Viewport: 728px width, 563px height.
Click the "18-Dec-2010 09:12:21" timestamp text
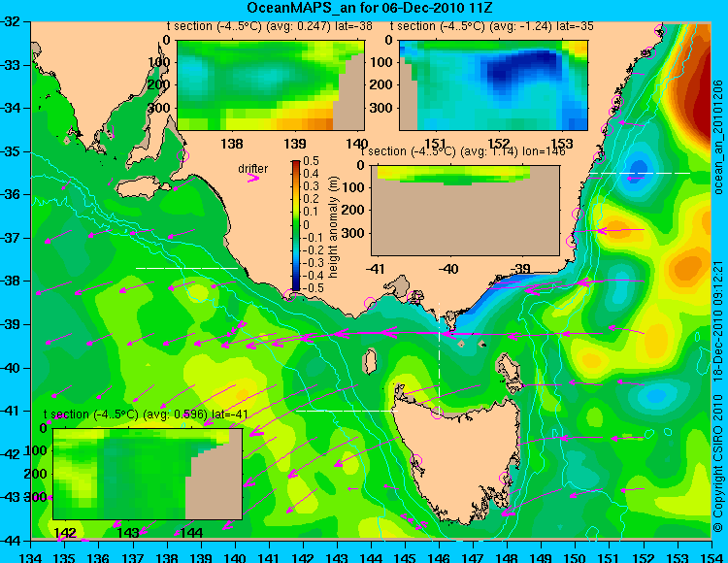[718, 320]
